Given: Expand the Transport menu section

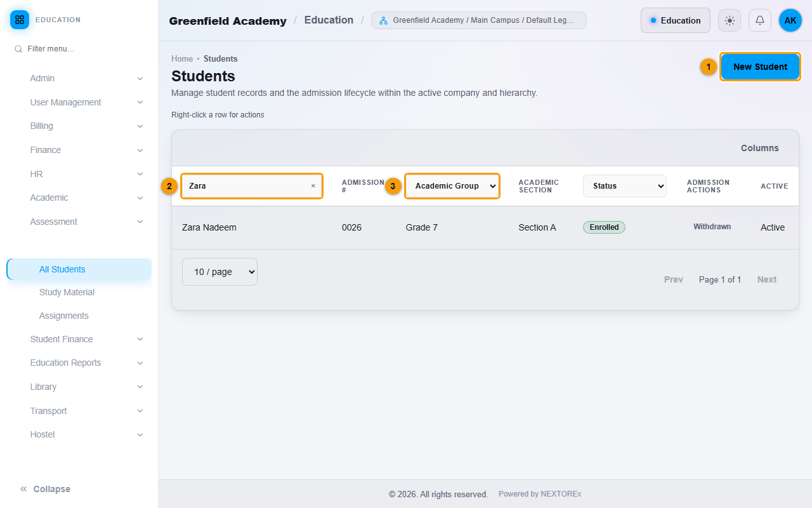Looking at the screenshot, I should pyautogui.click(x=87, y=411).
